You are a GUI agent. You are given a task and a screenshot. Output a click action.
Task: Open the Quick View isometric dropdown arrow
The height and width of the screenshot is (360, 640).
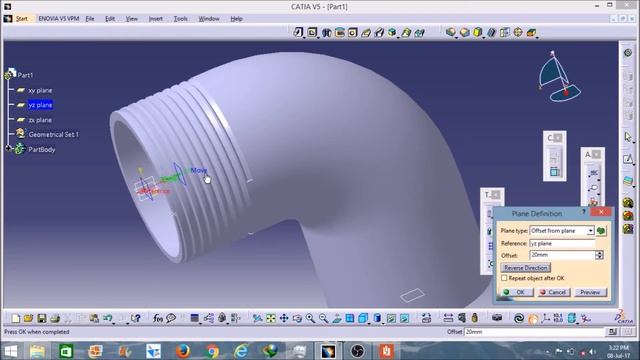click(x=369, y=323)
